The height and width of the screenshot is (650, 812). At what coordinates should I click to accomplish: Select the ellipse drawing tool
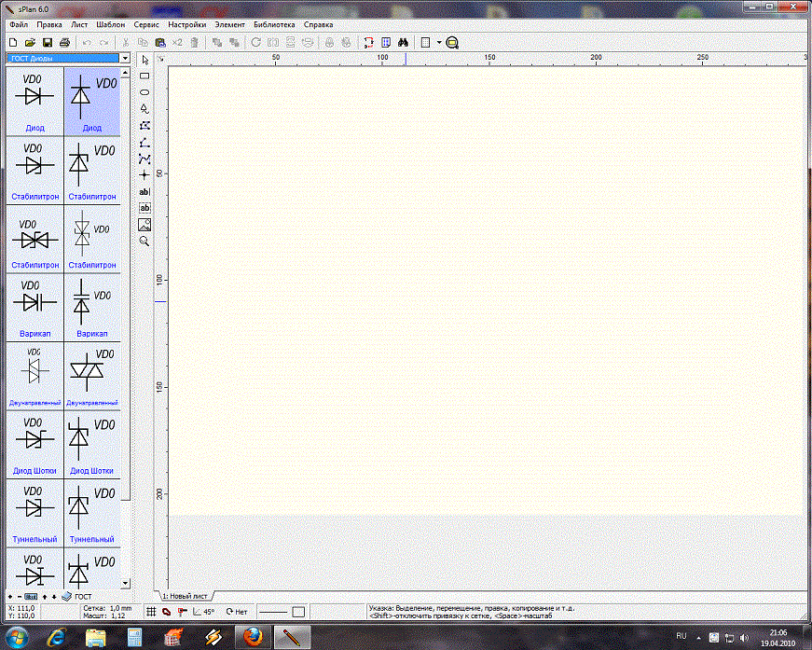145,92
